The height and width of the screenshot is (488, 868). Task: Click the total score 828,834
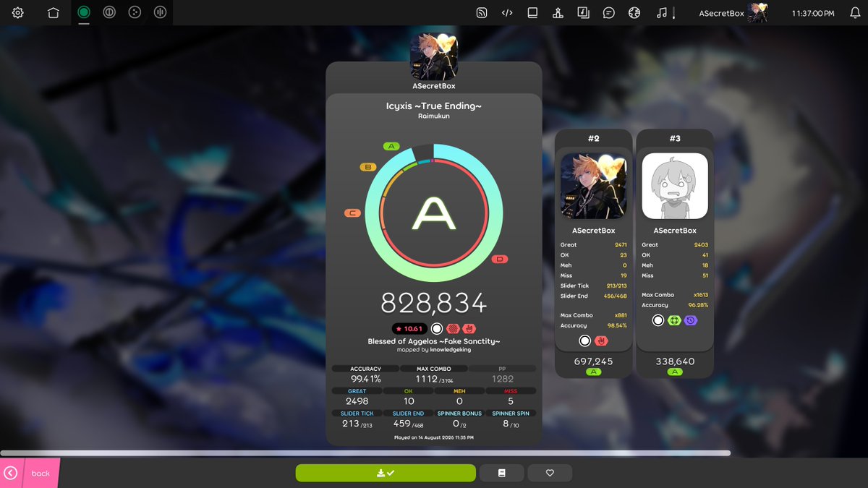tap(434, 302)
